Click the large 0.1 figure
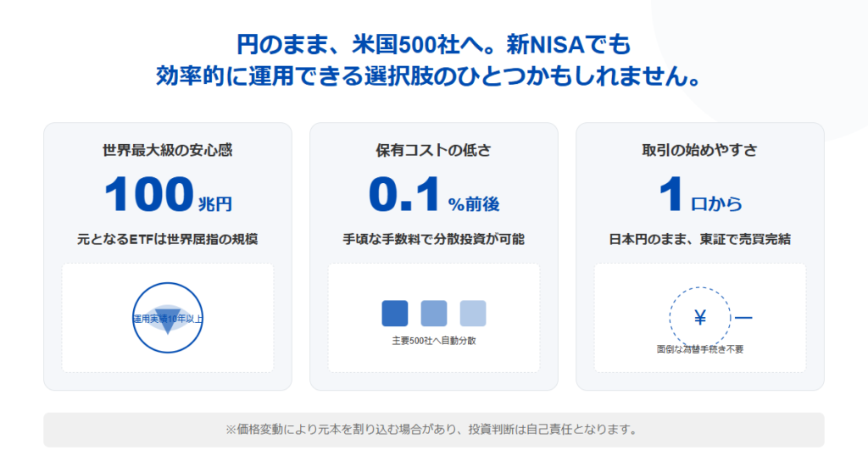Viewport: 868px width, 456px height. pos(405,195)
